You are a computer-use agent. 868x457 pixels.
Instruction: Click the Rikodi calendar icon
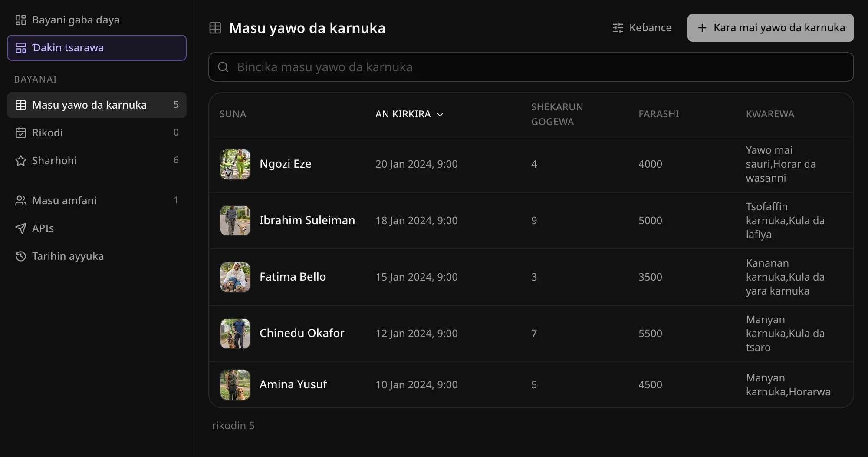click(x=21, y=133)
